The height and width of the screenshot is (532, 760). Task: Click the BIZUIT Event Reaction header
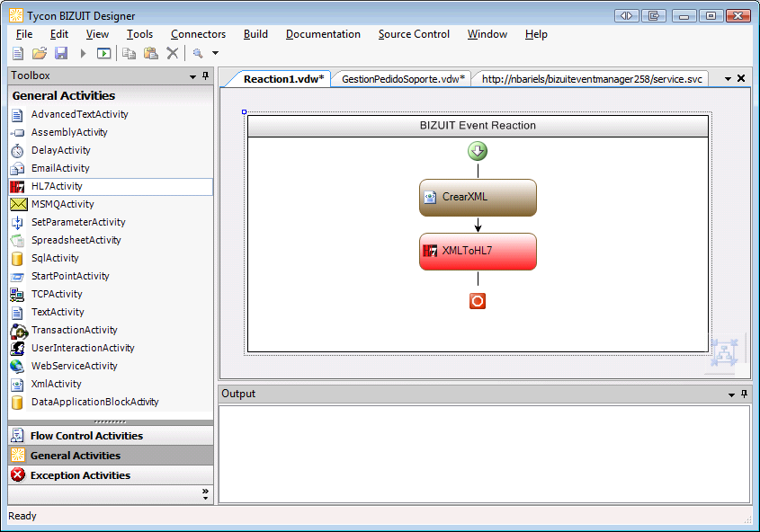478,126
